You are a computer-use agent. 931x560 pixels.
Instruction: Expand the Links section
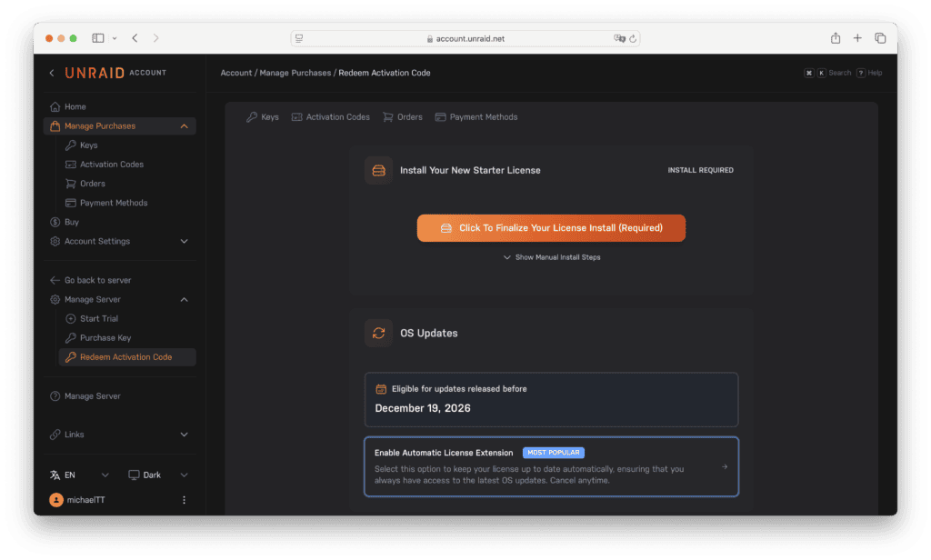click(x=185, y=435)
